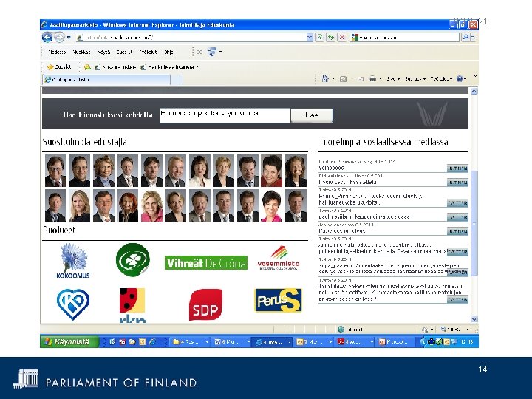The height and width of the screenshot is (399, 532).
Task: Click the post beginning 'paulin väliäni'
Action: [x=364, y=216]
